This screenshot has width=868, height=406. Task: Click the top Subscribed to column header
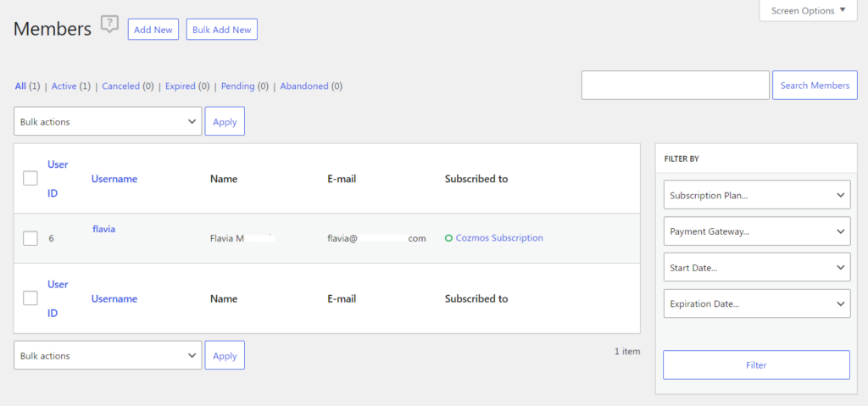[476, 179]
